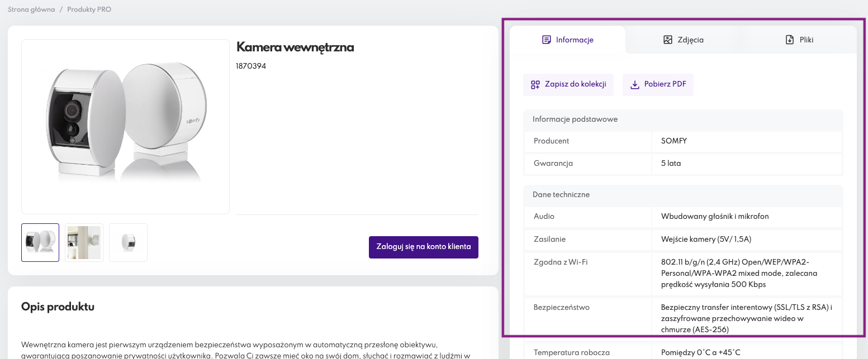Switch to the Zdjęcia tab
Viewport: 868px width, 359px height.
(683, 40)
